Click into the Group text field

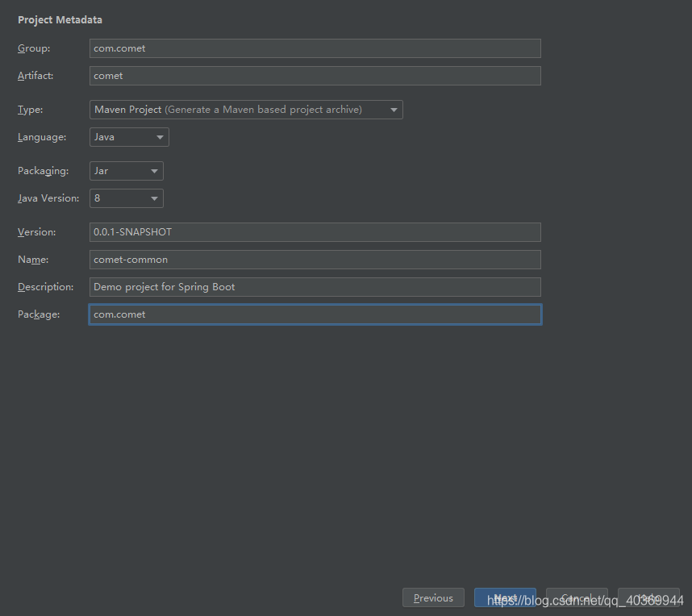coord(315,48)
